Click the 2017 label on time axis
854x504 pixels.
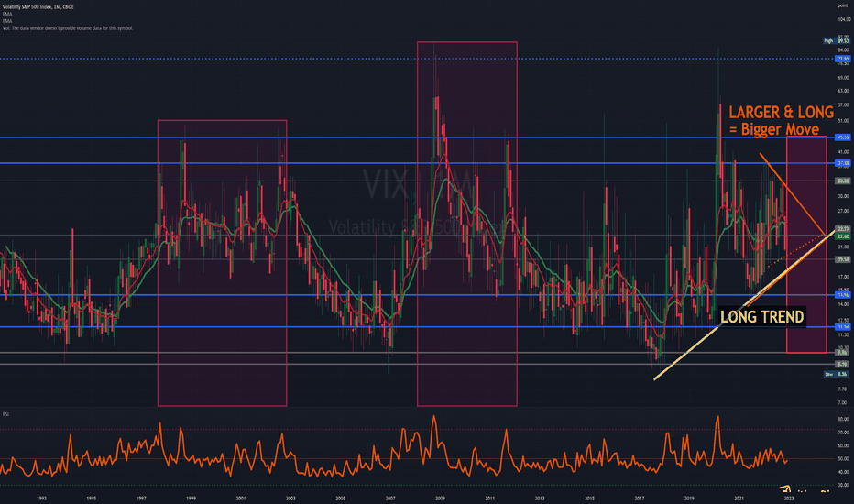(640, 498)
